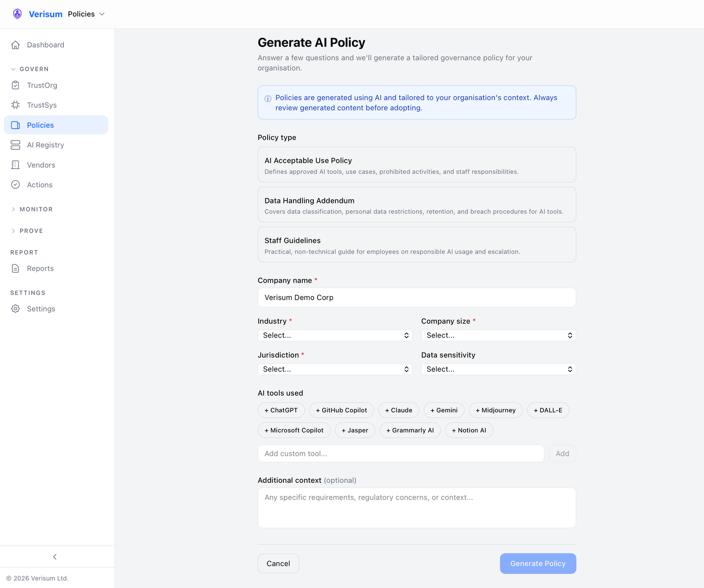Open Settings with the gear icon
Image resolution: width=704 pixels, height=588 pixels.
point(15,309)
